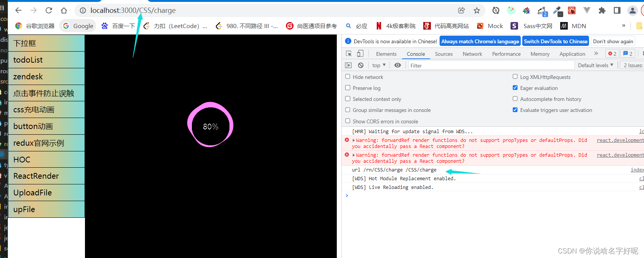644x258 pixels.
Task: Expand first forwardRef warning message
Action: point(354,140)
